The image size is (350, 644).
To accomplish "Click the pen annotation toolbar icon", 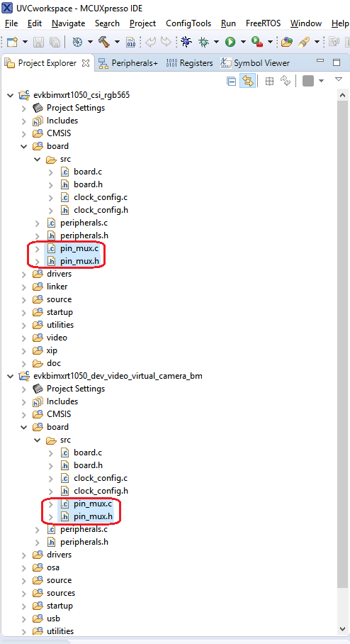I will coord(304,41).
